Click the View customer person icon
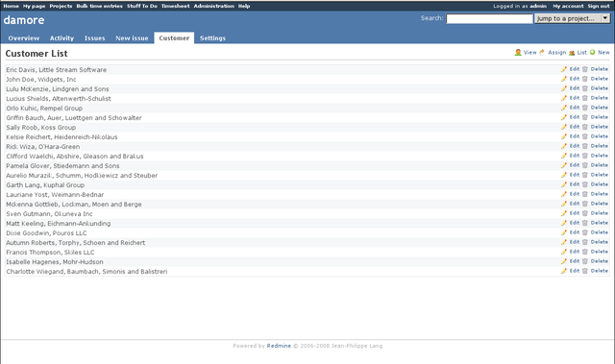This screenshot has height=364, width=615. point(518,52)
